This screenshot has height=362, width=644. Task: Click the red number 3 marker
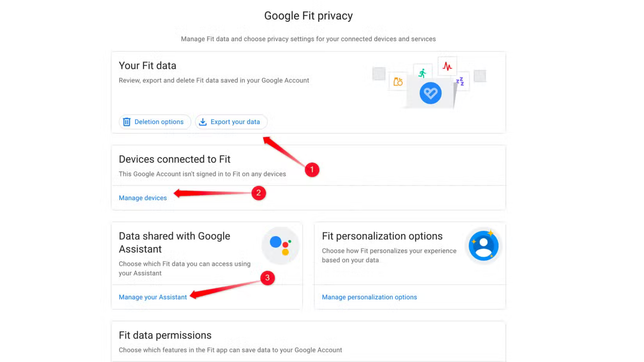(267, 278)
